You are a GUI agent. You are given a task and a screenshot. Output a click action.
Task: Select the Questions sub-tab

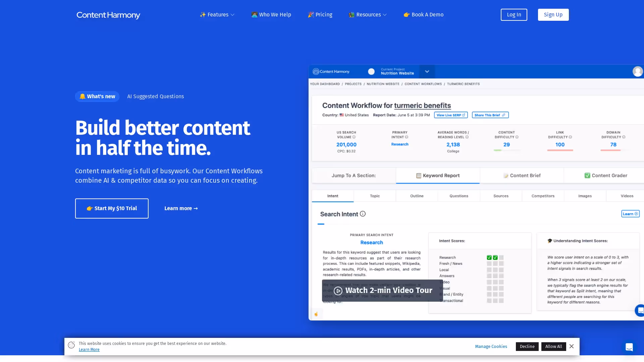[459, 196]
